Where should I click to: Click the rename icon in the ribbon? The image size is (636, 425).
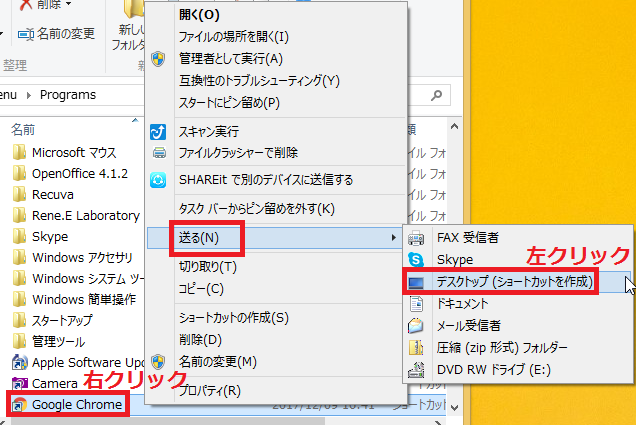tap(26, 34)
